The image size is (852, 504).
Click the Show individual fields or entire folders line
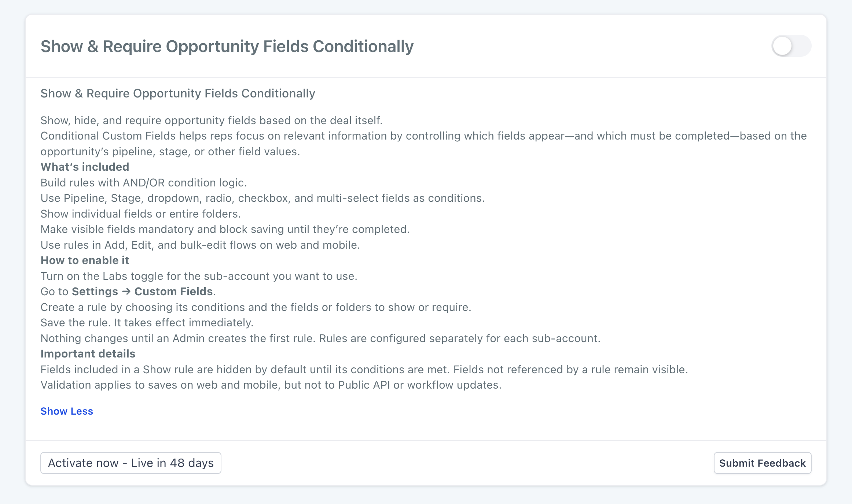(141, 214)
